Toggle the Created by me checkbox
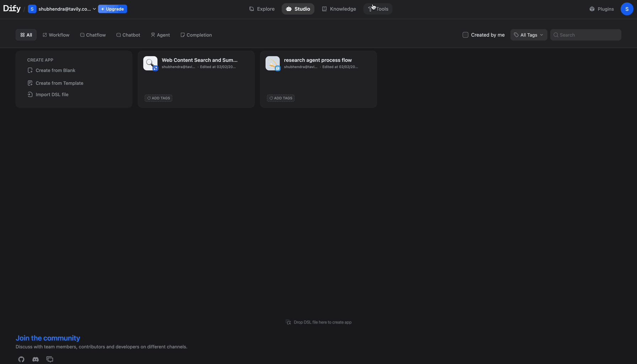637x364 pixels. pyautogui.click(x=465, y=35)
